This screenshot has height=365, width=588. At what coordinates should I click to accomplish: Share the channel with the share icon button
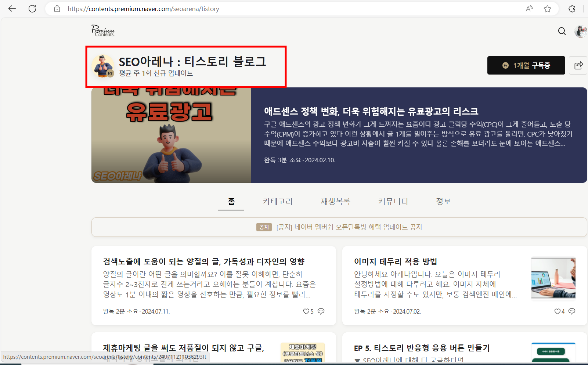click(578, 65)
